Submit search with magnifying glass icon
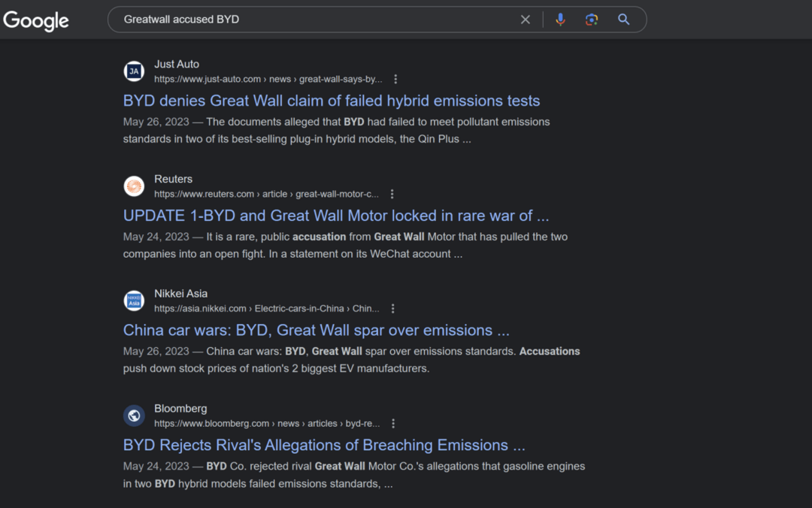812x508 pixels. click(x=623, y=20)
